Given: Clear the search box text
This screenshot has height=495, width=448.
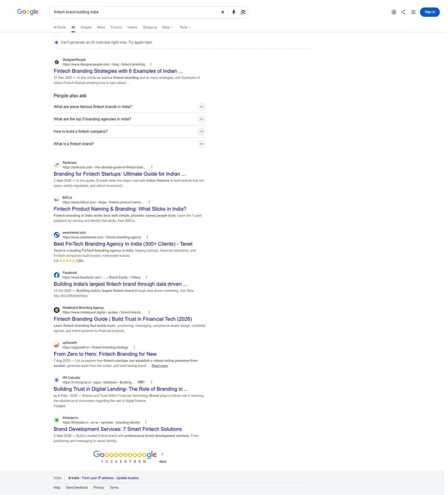Looking at the screenshot, I should click(223, 12).
